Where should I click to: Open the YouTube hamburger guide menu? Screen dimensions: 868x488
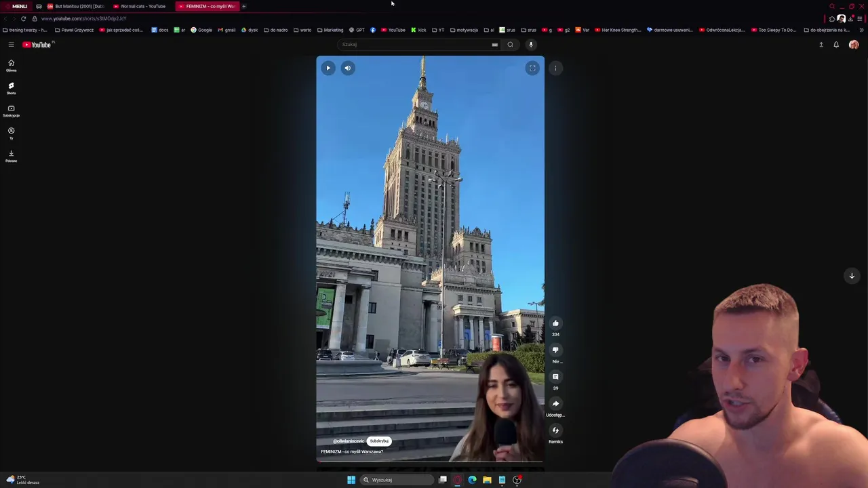click(x=11, y=45)
